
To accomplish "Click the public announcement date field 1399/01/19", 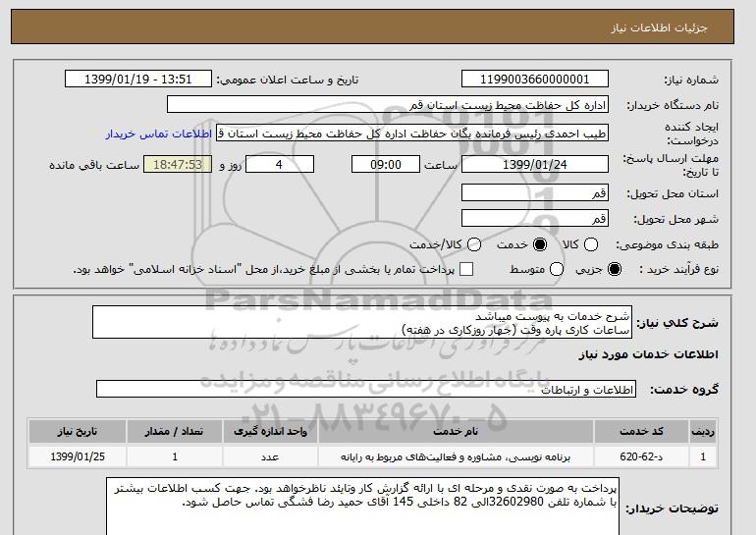I will [x=138, y=80].
